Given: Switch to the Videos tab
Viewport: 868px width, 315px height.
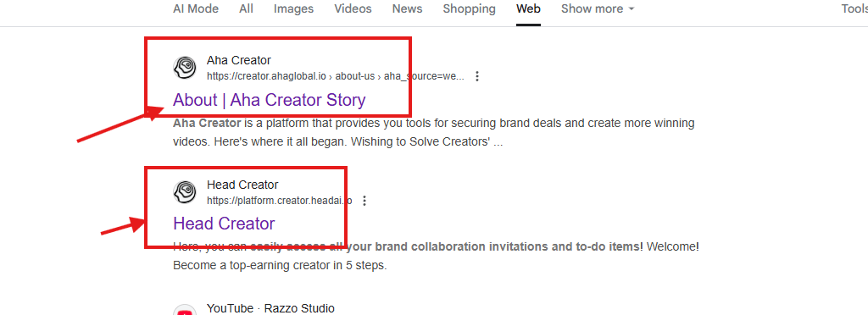Looking at the screenshot, I should 353,8.
